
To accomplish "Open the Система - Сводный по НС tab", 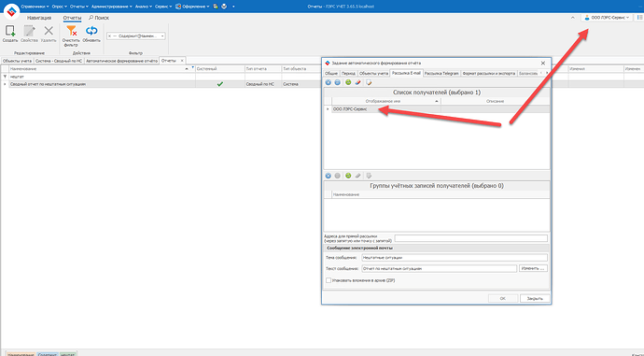I will 59,61.
